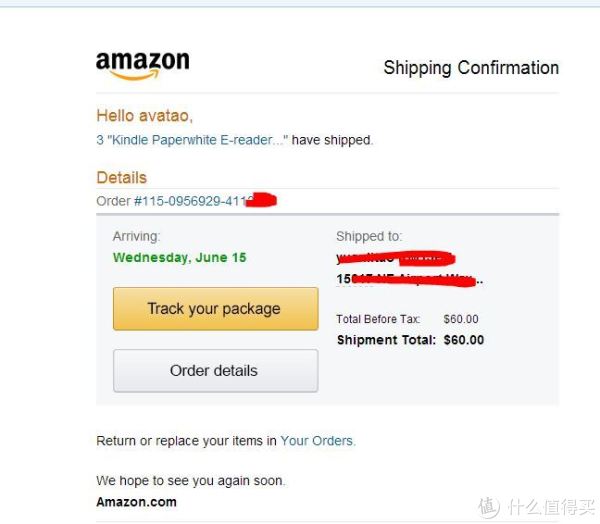Click the 什么值得买 watermark text
Screen dimensions: 600x524
click(x=550, y=507)
